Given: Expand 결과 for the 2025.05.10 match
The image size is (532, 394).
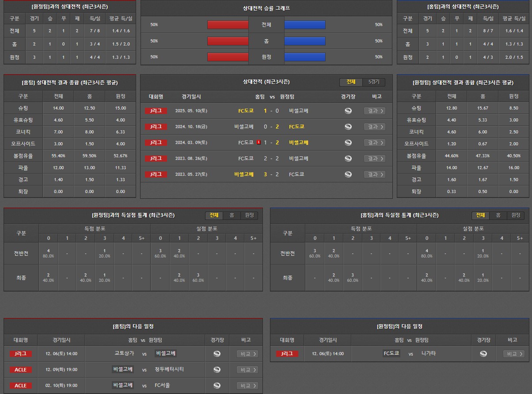Looking at the screenshot, I should [x=374, y=111].
